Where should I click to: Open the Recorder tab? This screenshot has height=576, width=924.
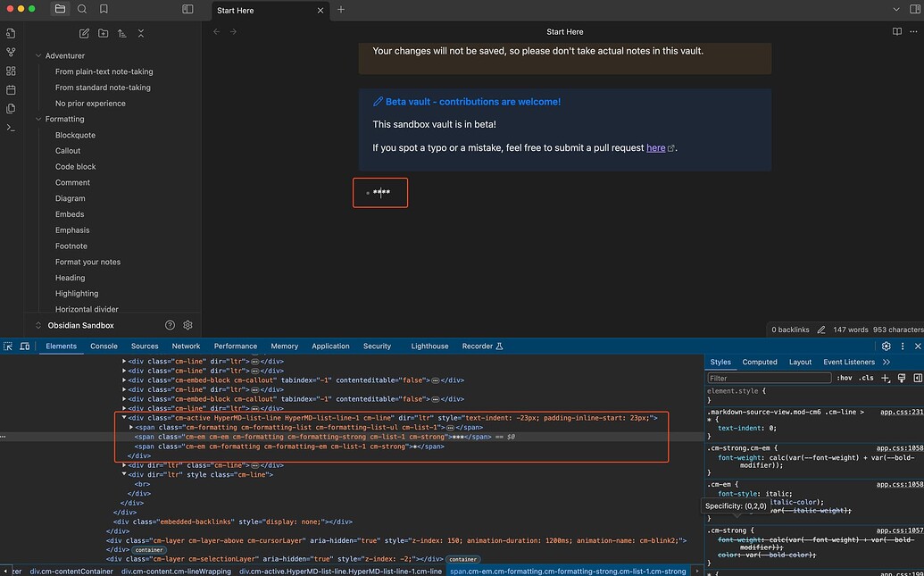(482, 346)
